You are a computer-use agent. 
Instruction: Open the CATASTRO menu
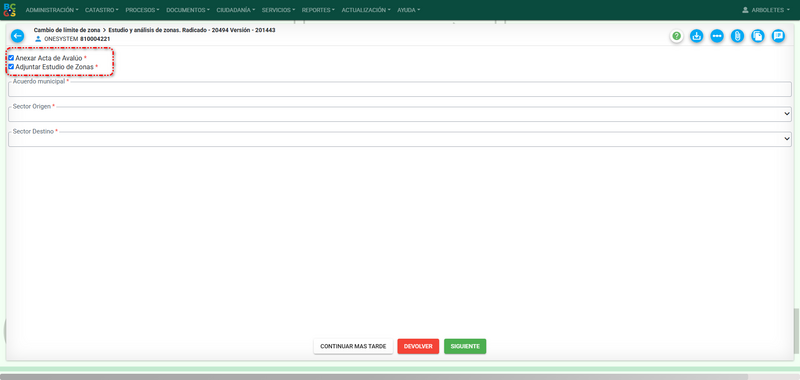coord(102,10)
